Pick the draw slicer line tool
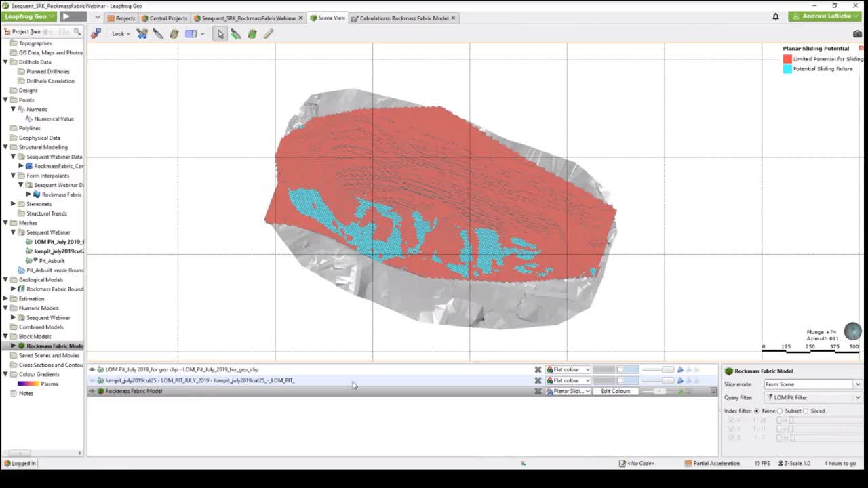This screenshot has height=488, width=868. (236, 33)
